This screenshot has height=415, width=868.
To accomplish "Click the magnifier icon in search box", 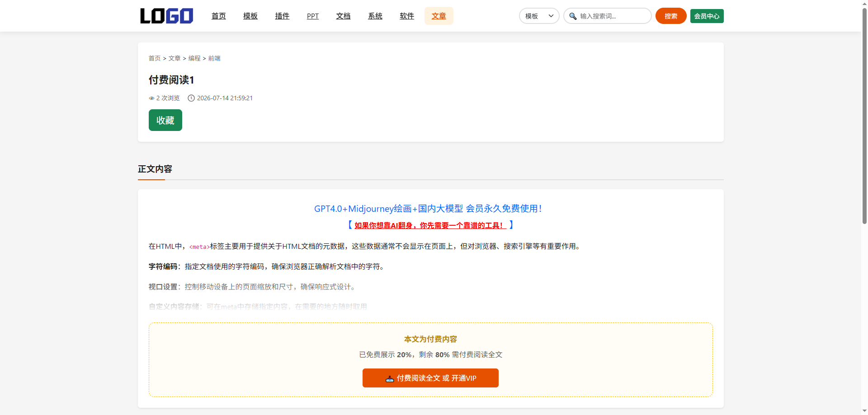I will [x=573, y=16].
